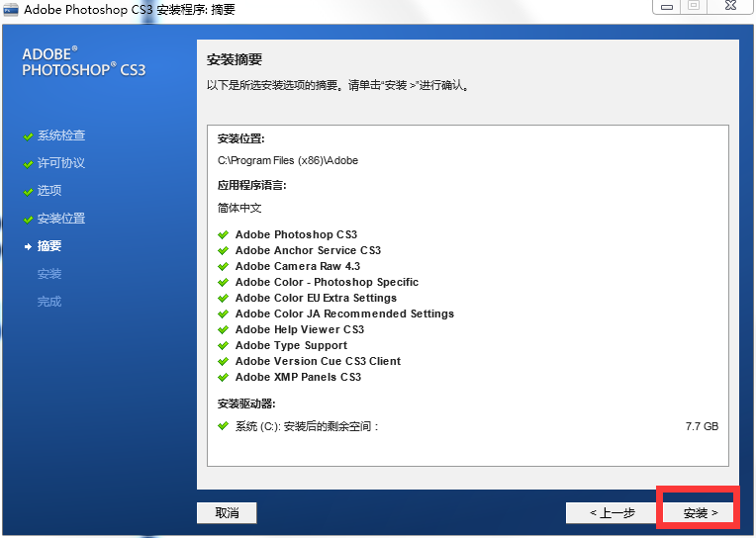Click the checkmark next to 安装位置 step
The width and height of the screenshot is (756, 538).
28,220
